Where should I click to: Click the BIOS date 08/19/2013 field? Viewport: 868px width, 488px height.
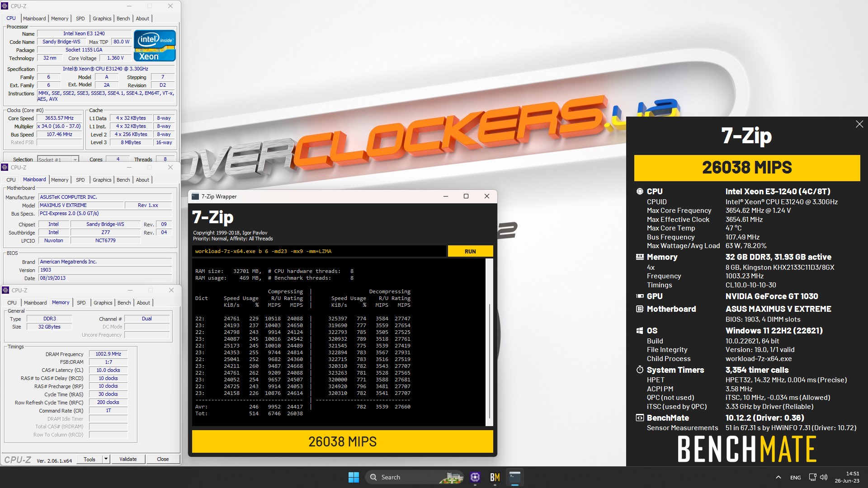tap(105, 278)
